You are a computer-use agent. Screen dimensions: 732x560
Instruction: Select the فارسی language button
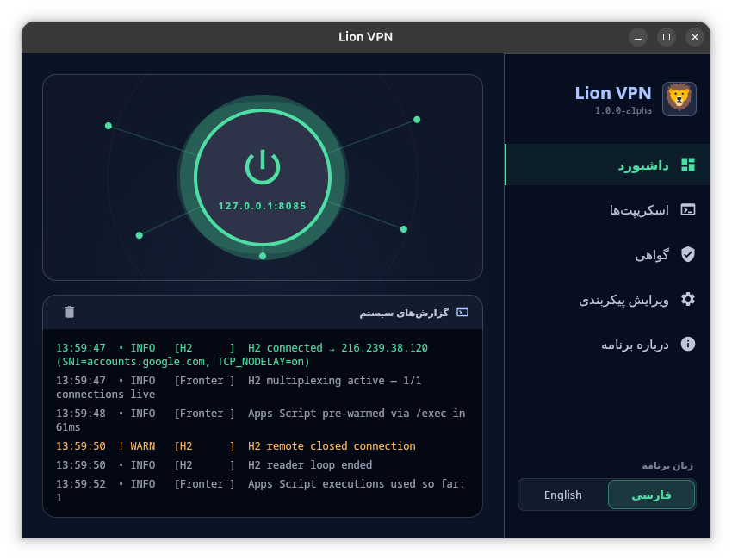coord(651,495)
